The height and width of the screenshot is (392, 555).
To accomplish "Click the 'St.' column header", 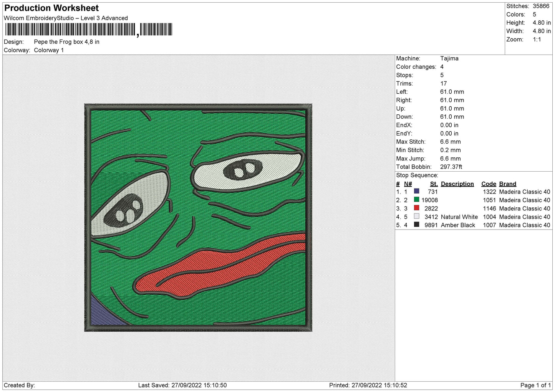I will [x=434, y=184].
